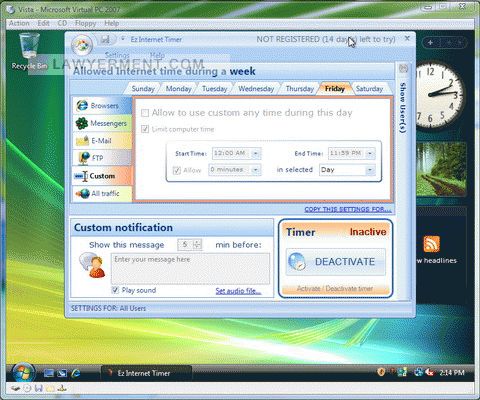Click Switch between windows quick launch icon
The image size is (480, 400).
click(62, 373)
